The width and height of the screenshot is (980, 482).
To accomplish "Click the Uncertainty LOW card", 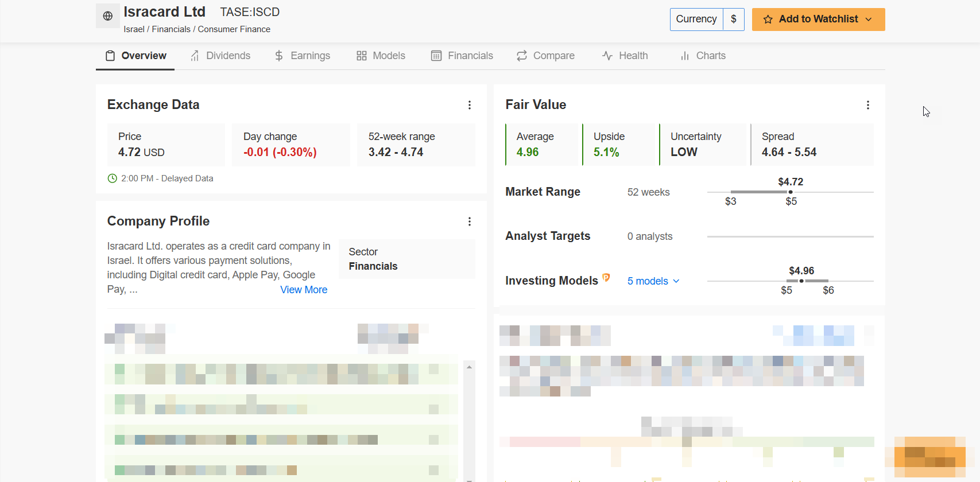I will pos(703,145).
